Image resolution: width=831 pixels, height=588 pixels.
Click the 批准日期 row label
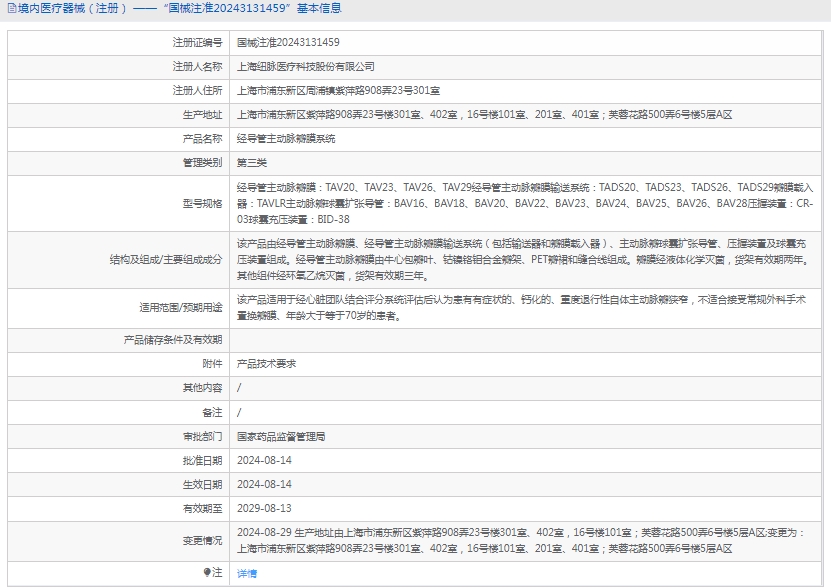tap(202, 461)
